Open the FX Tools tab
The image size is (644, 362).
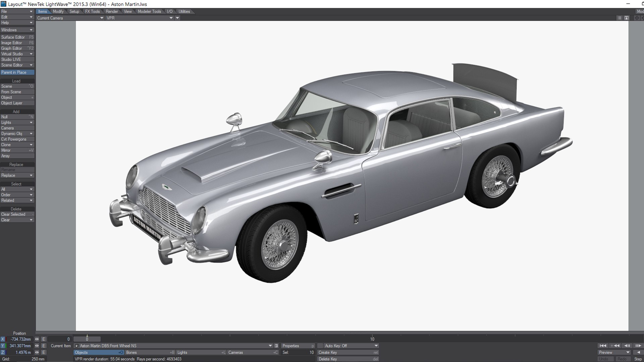(92, 11)
